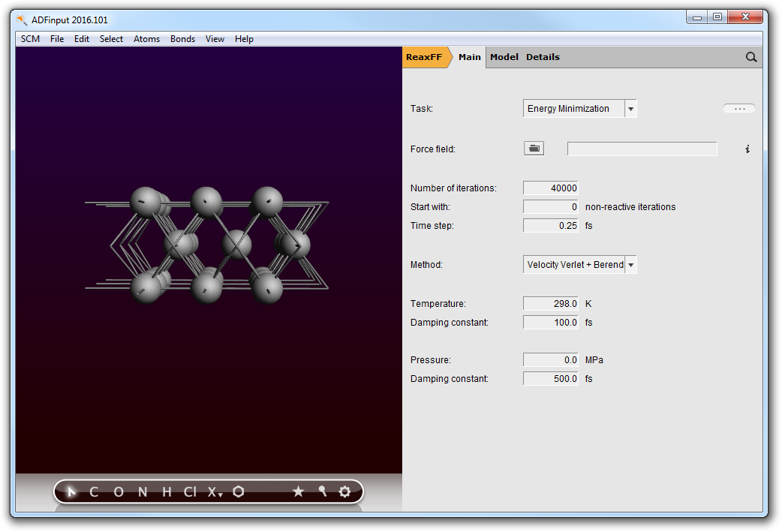The image size is (782, 532).
Task: Click the pressure Damping constant 500.0 field
Action: [x=551, y=378]
